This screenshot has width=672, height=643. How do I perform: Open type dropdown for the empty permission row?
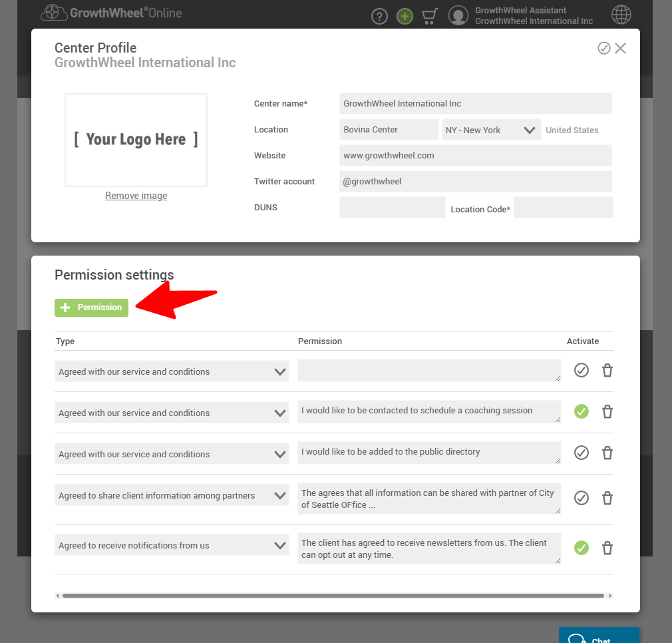[x=172, y=371]
